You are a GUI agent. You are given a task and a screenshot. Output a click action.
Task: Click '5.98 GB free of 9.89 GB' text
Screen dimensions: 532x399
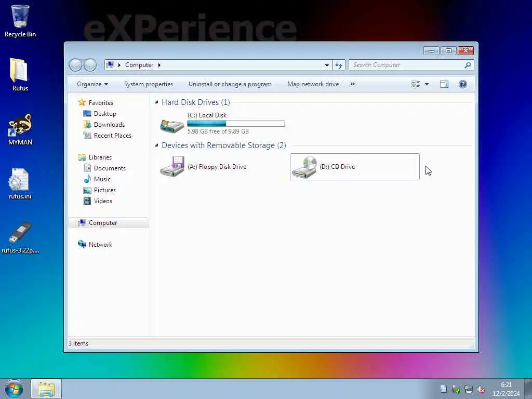[218, 131]
